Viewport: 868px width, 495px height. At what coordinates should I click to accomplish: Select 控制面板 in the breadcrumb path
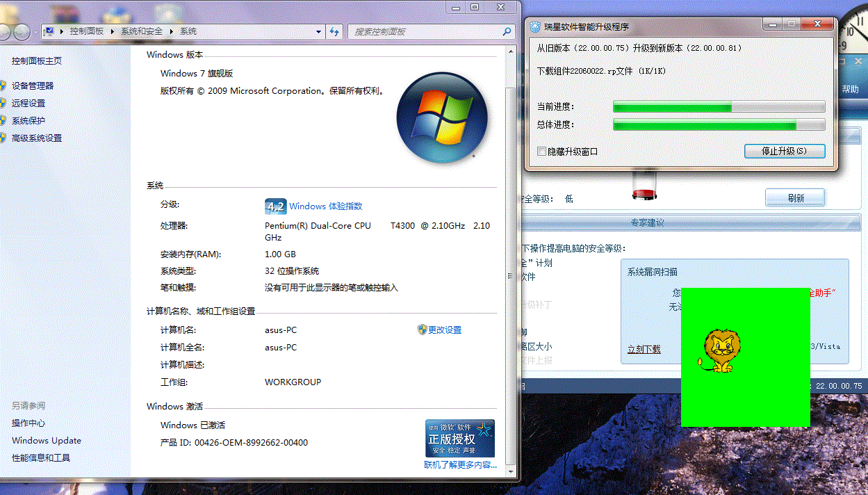click(x=87, y=31)
